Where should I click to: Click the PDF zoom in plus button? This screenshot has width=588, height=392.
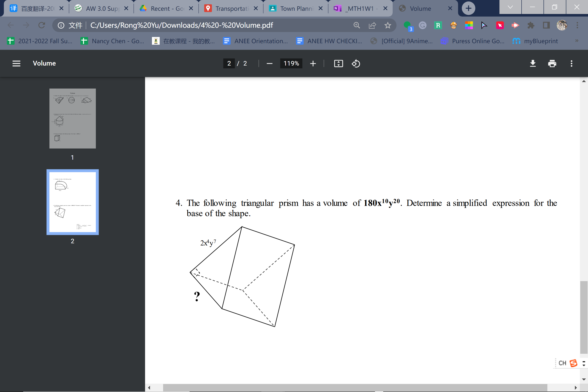coord(313,63)
